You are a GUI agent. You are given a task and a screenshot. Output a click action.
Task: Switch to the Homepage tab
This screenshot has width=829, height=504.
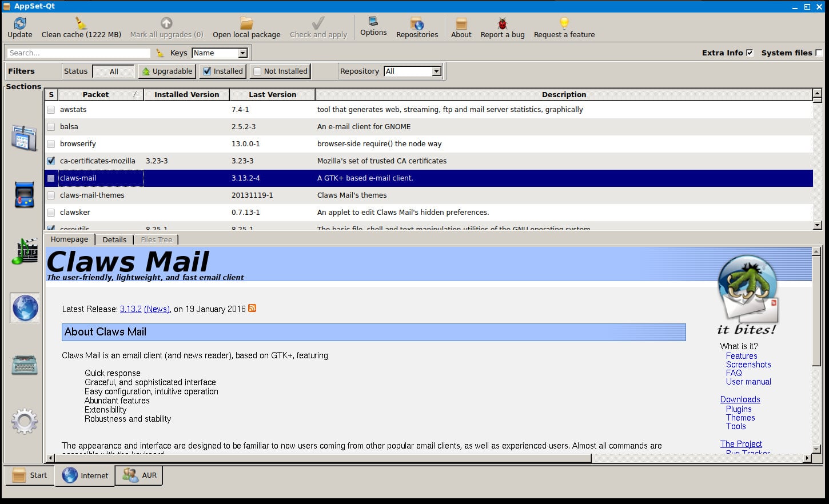click(69, 239)
